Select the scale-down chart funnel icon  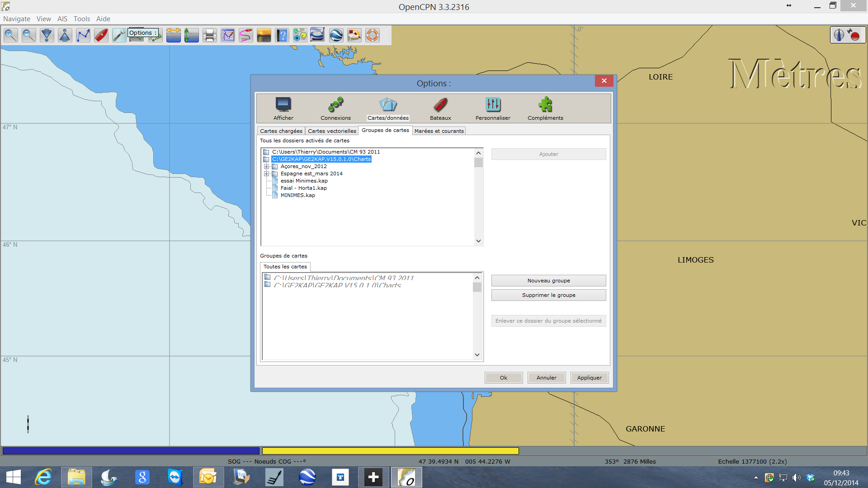click(47, 35)
